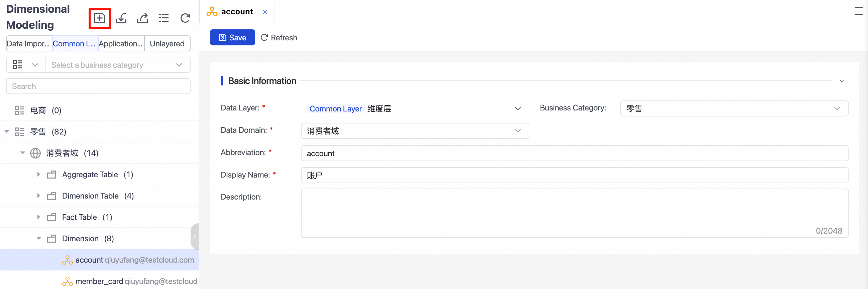Screen dimensions: 868x289
Task: Click the Search input field
Action: [98, 86]
